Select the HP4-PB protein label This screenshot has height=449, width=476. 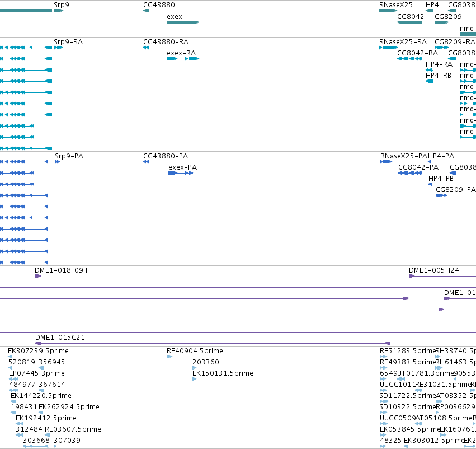coord(441,179)
